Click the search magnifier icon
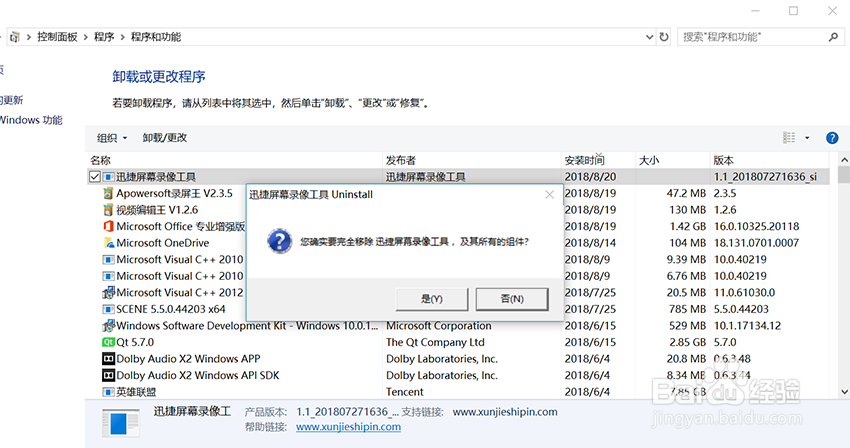Screen dimensions: 850x448 click(x=834, y=37)
